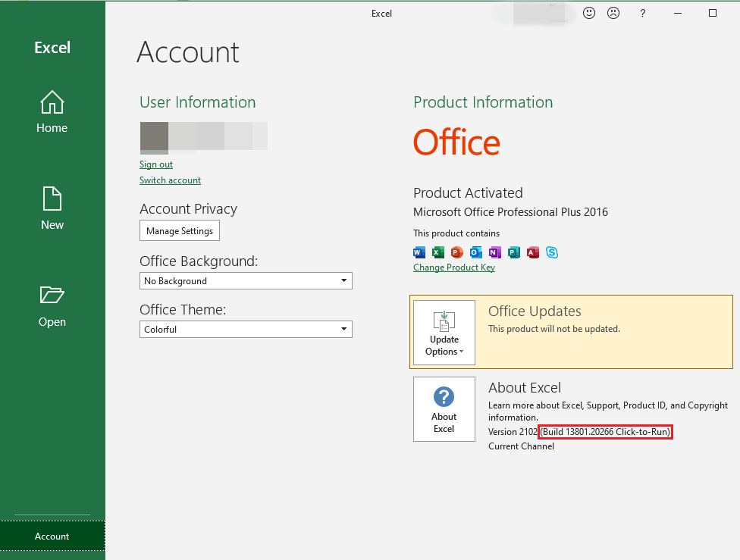Open the Home page in sidebar
The width and height of the screenshot is (740, 560).
click(52, 112)
